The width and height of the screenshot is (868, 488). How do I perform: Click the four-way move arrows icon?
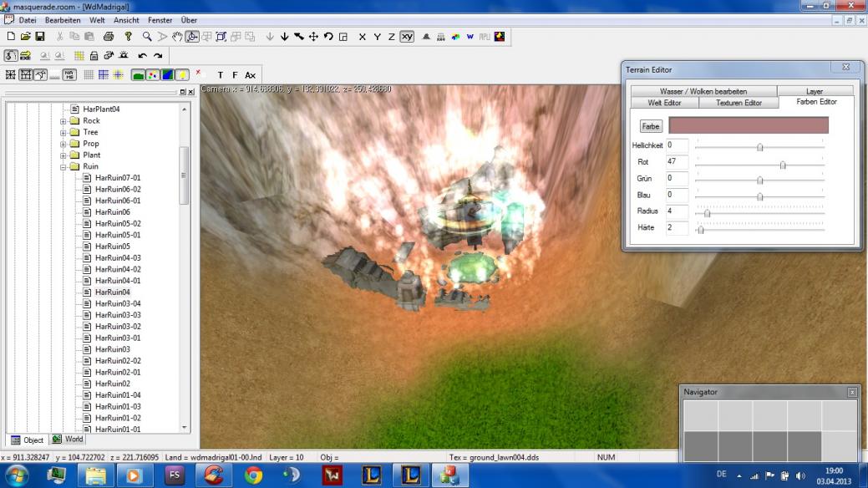[313, 37]
